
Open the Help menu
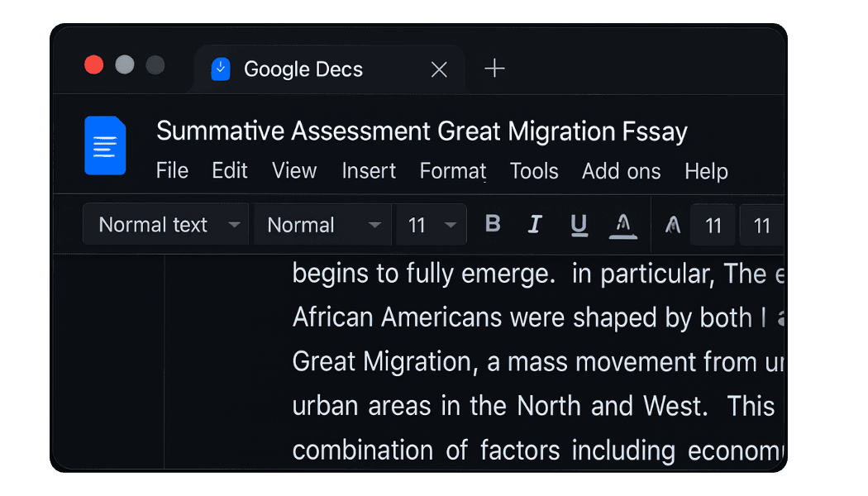pos(706,171)
